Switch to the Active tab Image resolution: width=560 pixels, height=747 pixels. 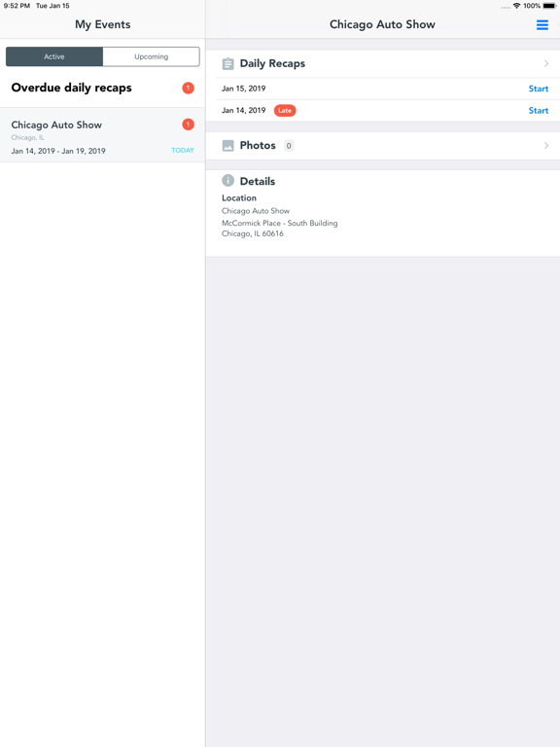pyautogui.click(x=54, y=56)
